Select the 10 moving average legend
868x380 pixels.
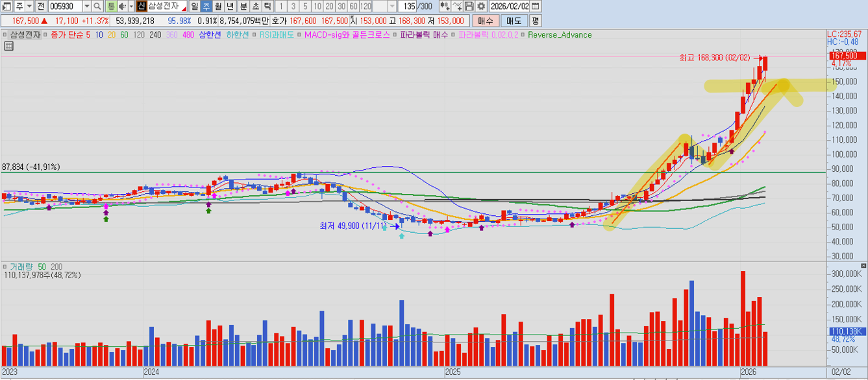(99, 34)
